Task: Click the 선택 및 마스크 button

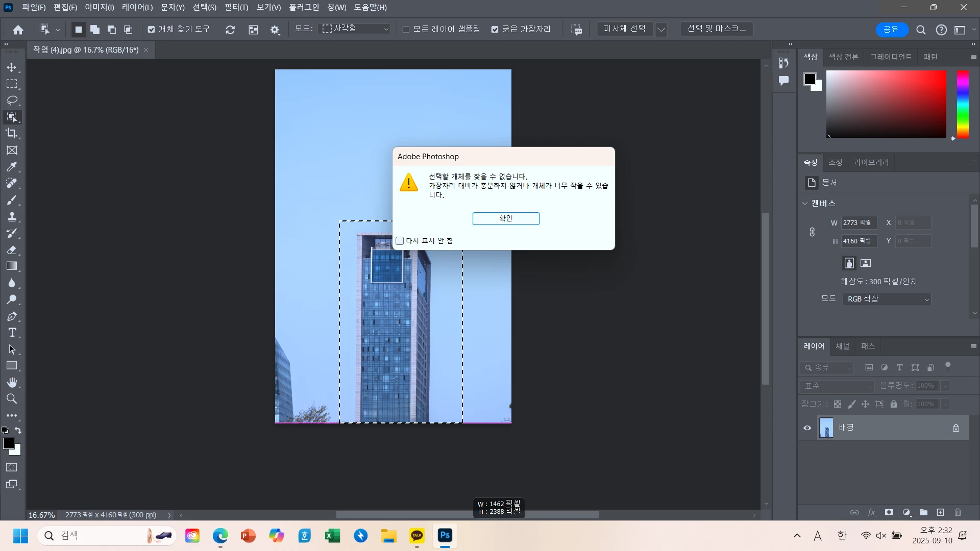Action: [717, 29]
